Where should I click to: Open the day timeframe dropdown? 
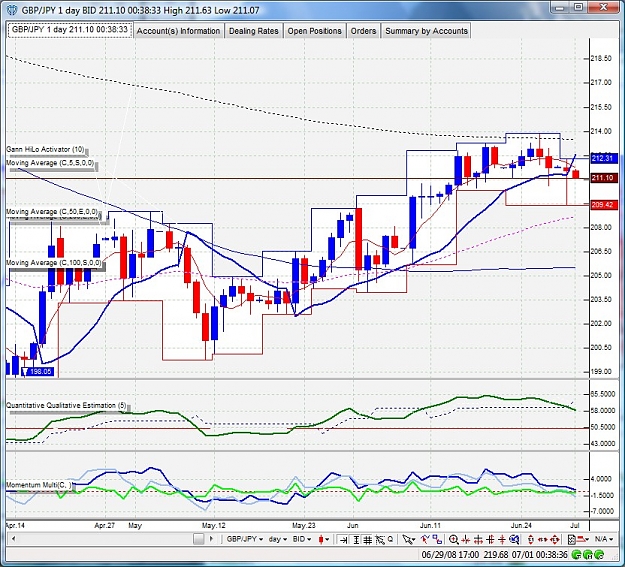click(x=277, y=539)
